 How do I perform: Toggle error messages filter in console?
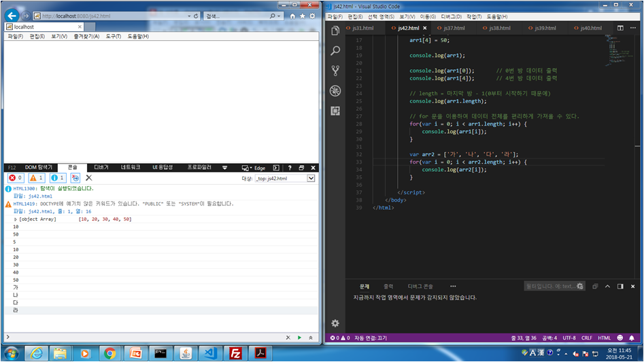(16, 178)
